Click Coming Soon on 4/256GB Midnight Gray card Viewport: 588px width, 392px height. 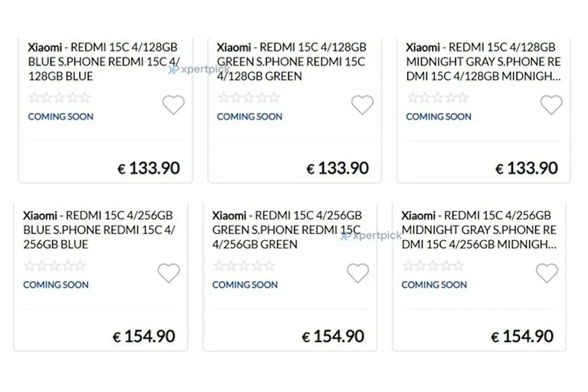[434, 285]
